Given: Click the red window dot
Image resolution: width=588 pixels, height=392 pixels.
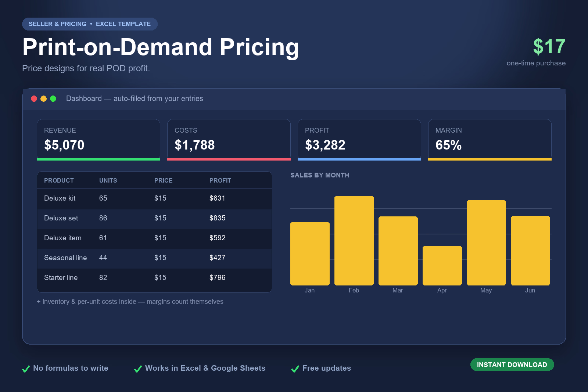Looking at the screenshot, I should 34,98.
